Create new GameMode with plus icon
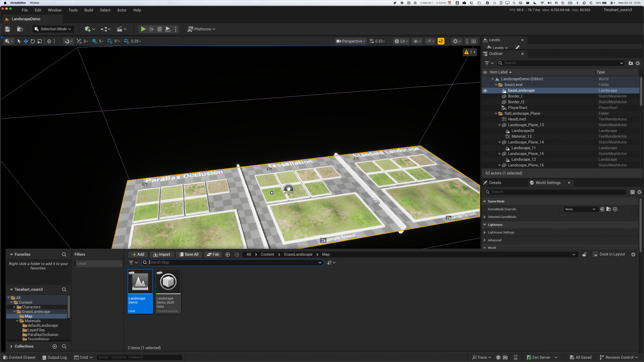Viewport: 644px width, 362px height. [615, 209]
